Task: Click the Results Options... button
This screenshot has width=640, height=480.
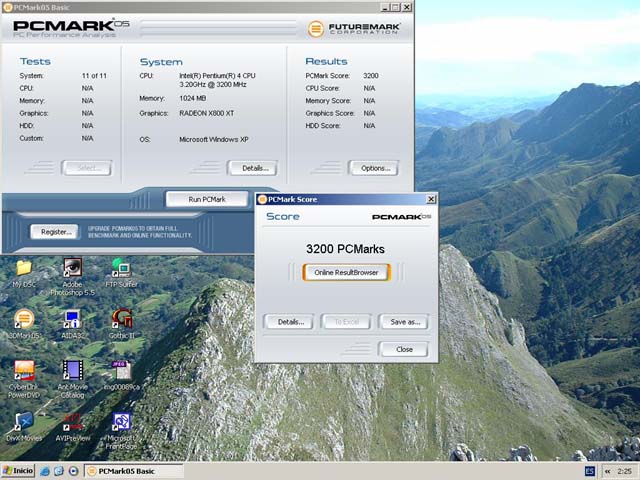Action: (374, 168)
